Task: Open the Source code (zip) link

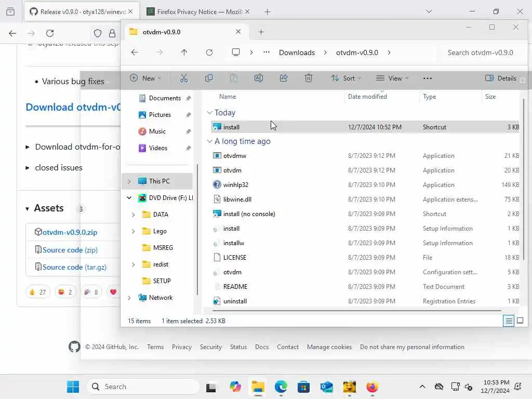Action: 70,250
